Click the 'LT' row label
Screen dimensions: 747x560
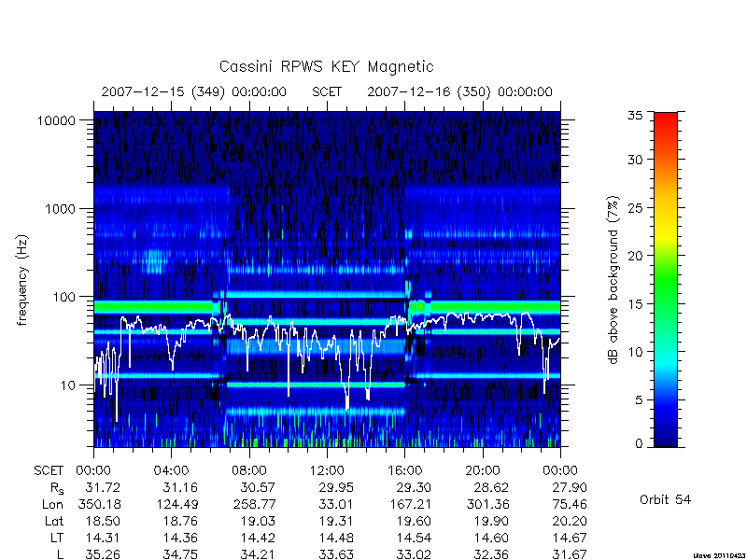(57, 538)
